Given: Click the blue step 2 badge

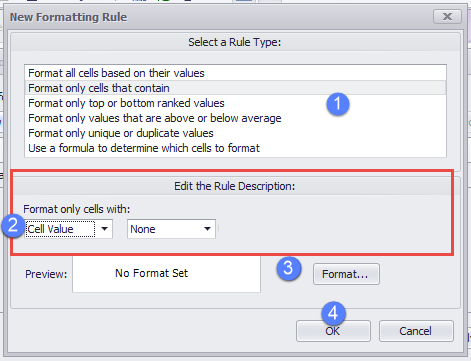Looking at the screenshot, I should (x=13, y=226).
